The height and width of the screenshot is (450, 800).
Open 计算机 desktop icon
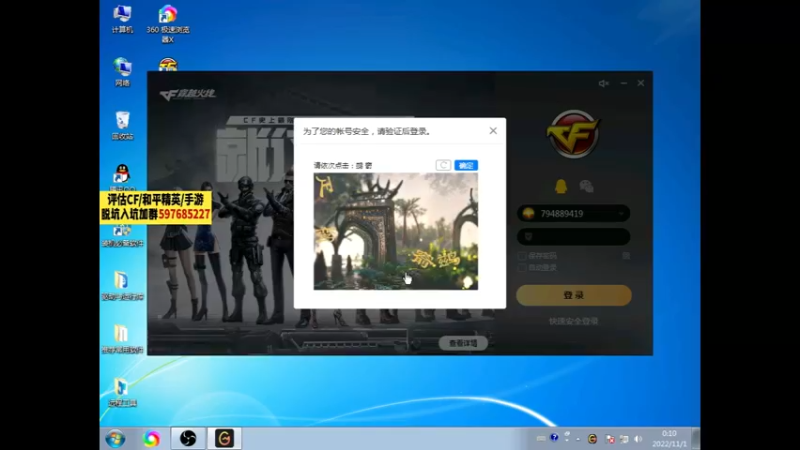pos(122,19)
